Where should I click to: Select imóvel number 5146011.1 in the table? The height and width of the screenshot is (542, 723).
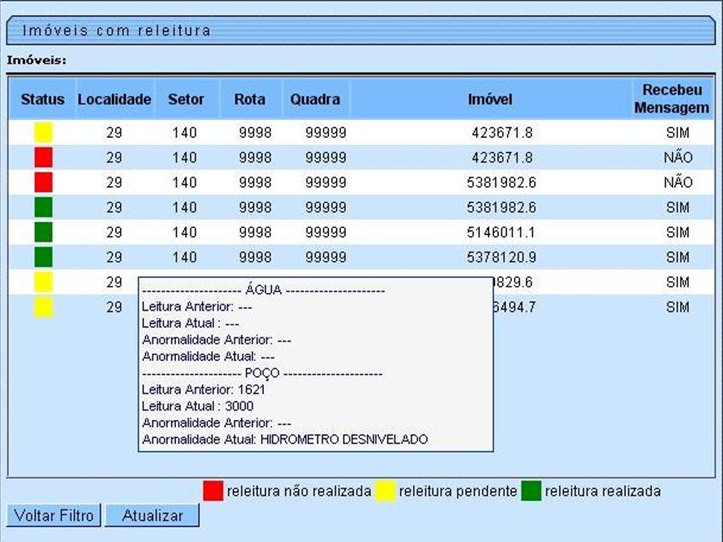(501, 232)
